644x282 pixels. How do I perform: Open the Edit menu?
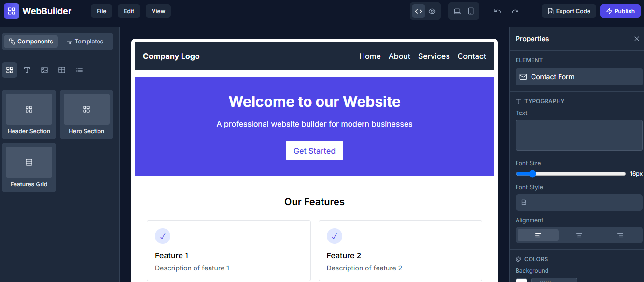point(129,11)
